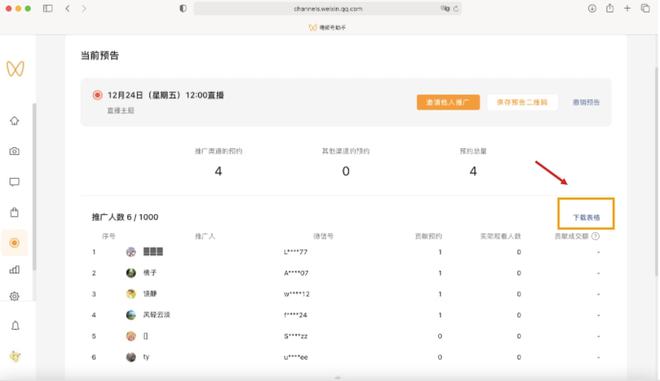The height and width of the screenshot is (381, 660).
Task: Open the user avatar at sidebar bottom
Action: point(15,356)
